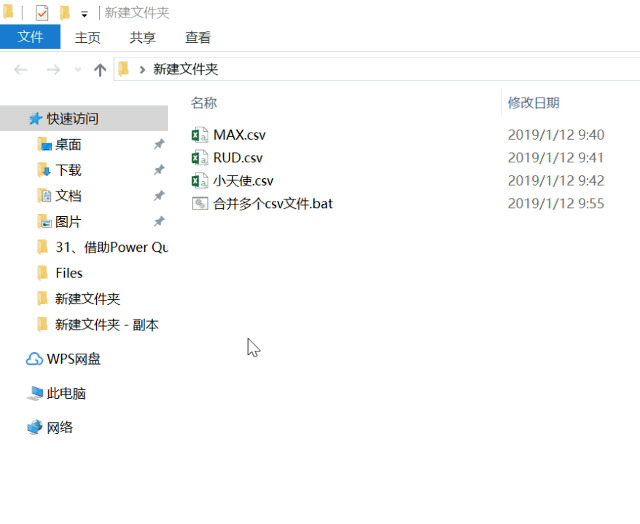This screenshot has width=640, height=524.
Task: Click 新建文件夹 in the address bar path
Action: click(185, 69)
